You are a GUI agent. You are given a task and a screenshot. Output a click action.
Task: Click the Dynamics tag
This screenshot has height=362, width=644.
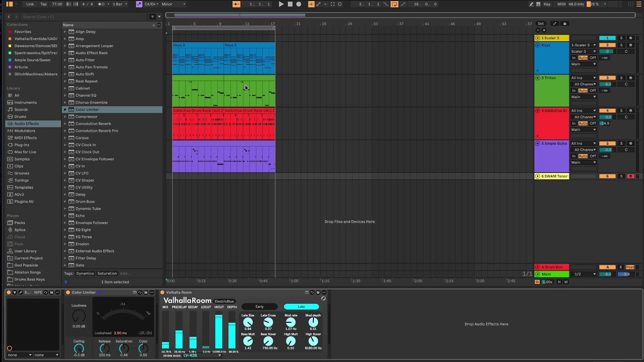pyautogui.click(x=85, y=274)
